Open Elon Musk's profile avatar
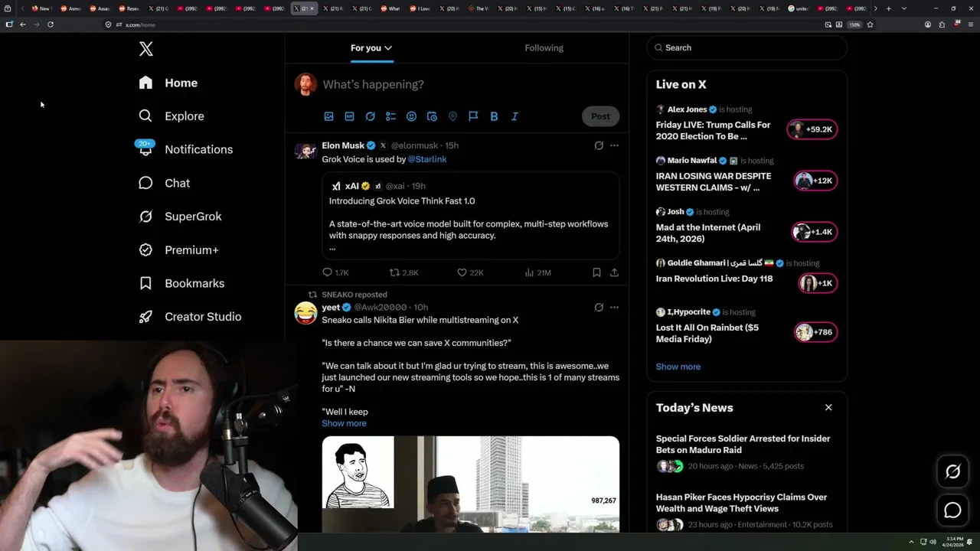980x551 pixels. pos(305,150)
